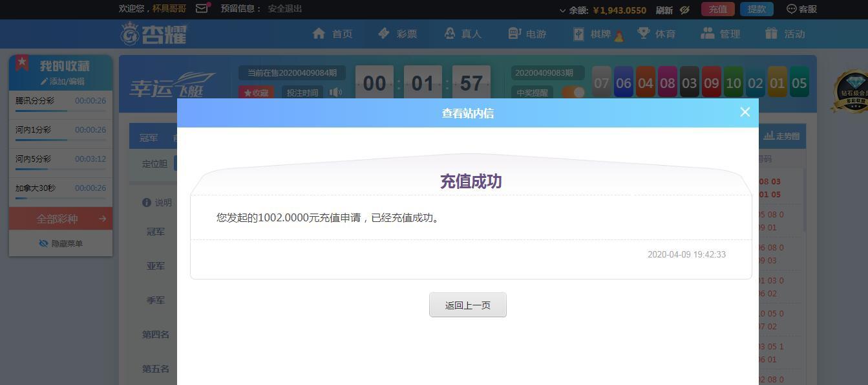
Task: Click message timestamp 2020-04-09 19:42:33
Action: [686, 254]
